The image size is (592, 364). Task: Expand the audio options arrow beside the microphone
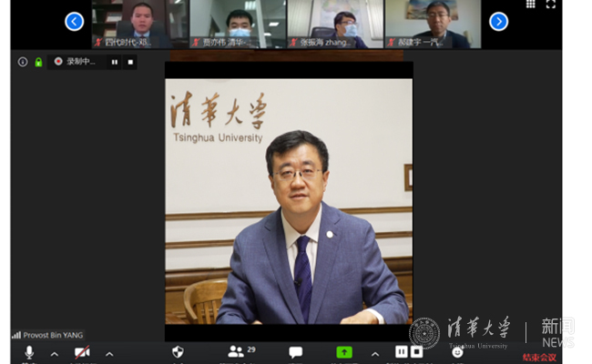(54, 353)
